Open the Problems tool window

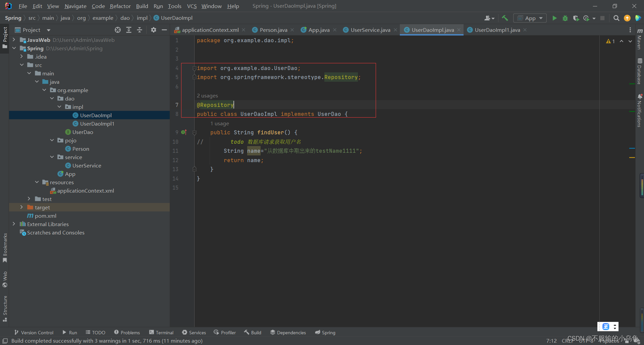click(127, 333)
